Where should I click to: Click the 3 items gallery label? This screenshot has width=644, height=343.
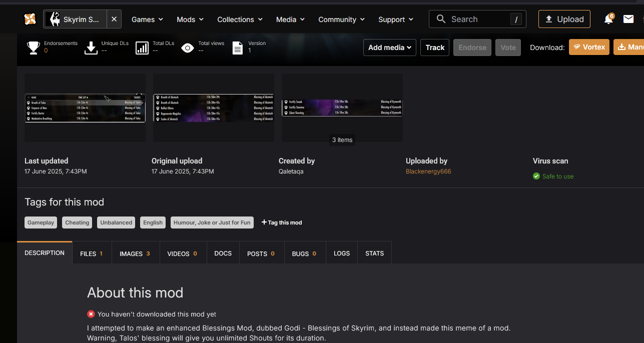click(x=342, y=140)
